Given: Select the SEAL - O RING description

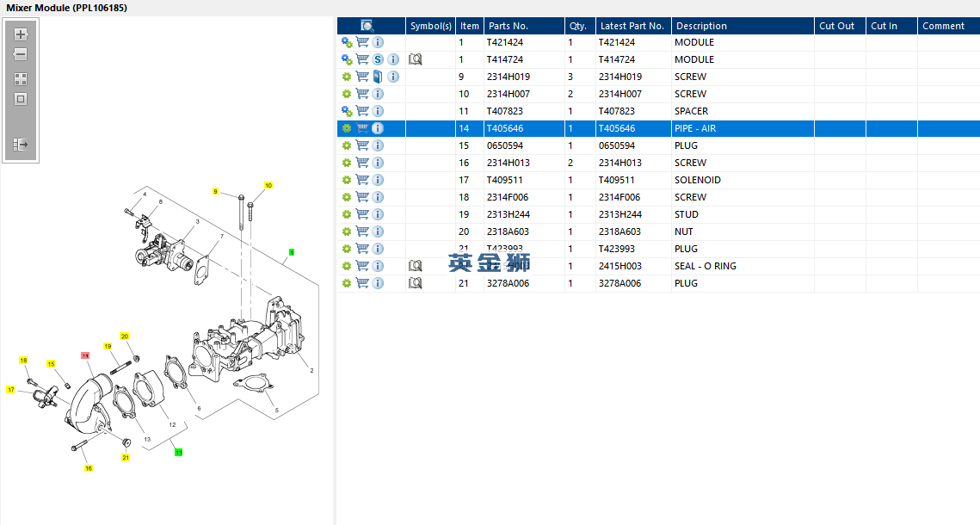Looking at the screenshot, I should (705, 266).
